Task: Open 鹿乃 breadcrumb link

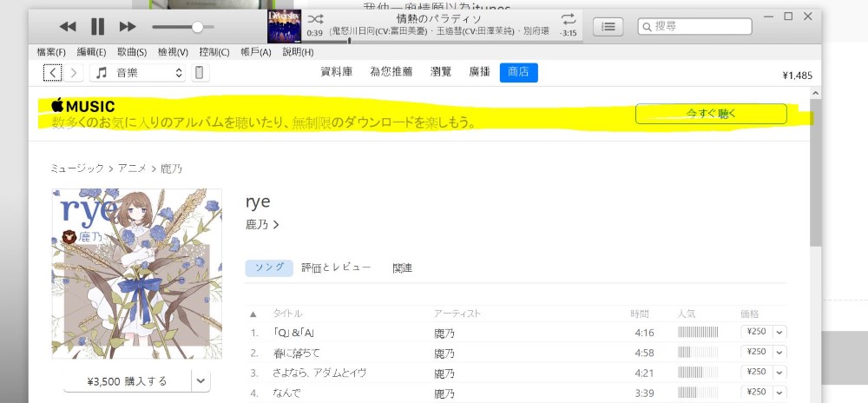Action: coord(171,168)
